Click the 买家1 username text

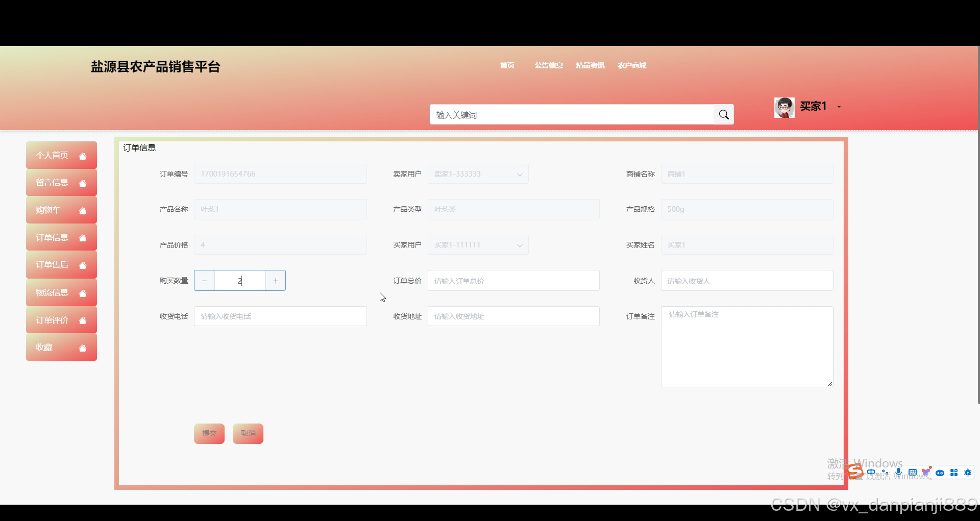813,106
